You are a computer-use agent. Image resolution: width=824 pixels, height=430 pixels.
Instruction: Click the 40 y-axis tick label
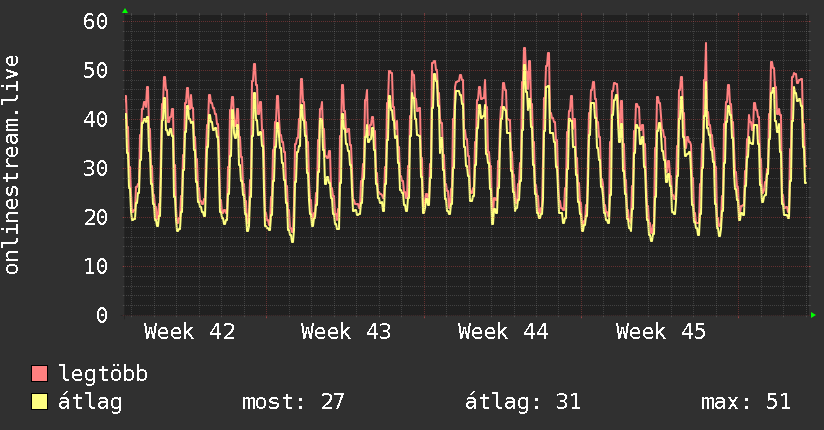point(95,119)
